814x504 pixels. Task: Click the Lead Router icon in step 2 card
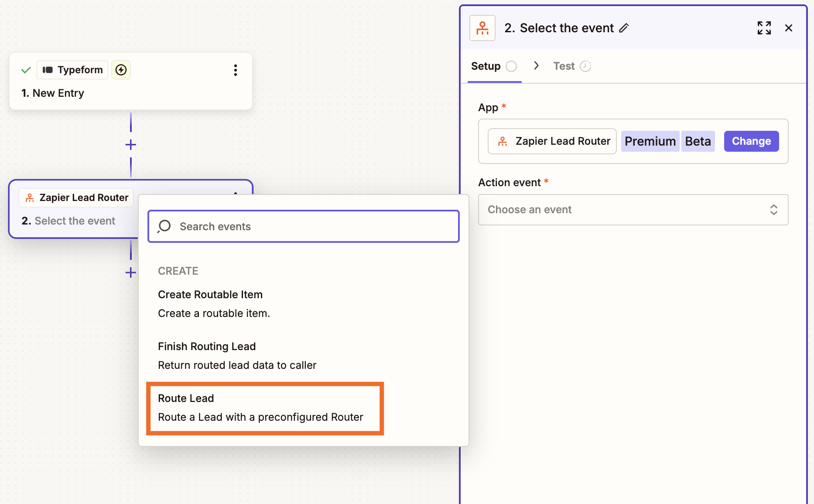30,198
